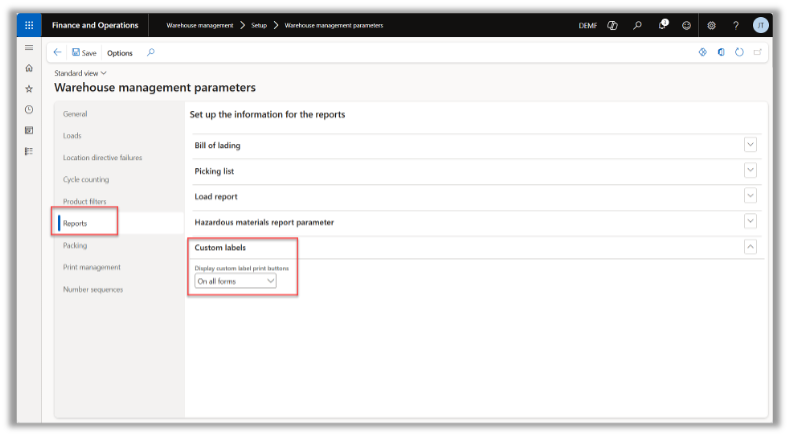Screen dimensions: 790x438
Task: Open user account avatar JT
Action: coord(761,25)
